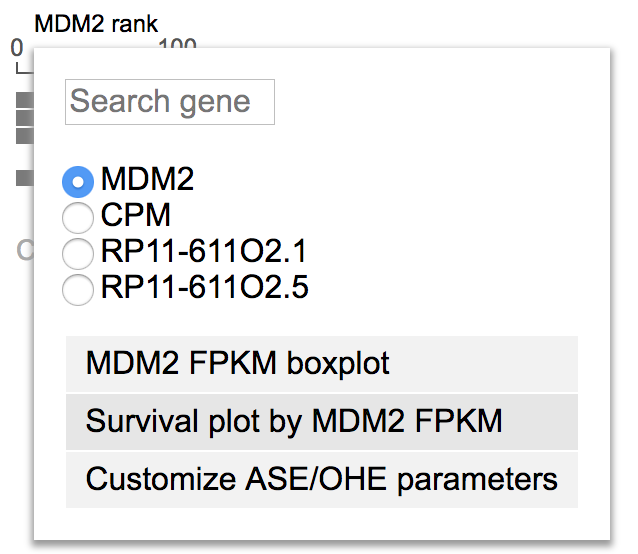Open Survival plot by MDM2 FPKM
Screen dimensions: 638x554
322,422
